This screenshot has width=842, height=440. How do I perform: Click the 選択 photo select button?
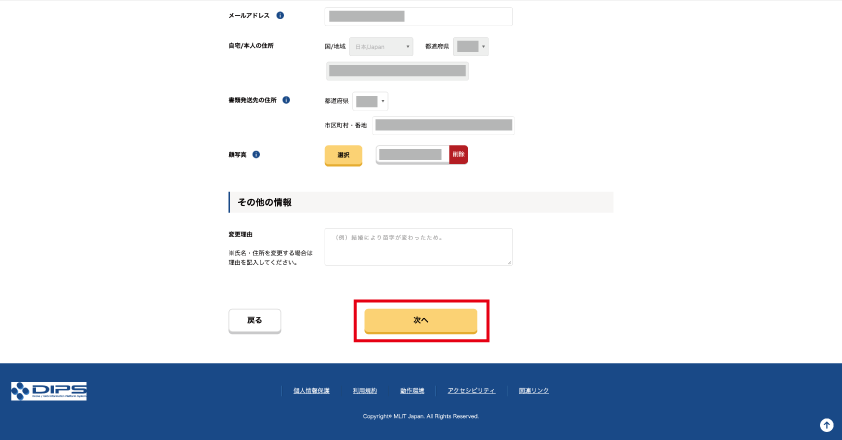[x=343, y=155]
